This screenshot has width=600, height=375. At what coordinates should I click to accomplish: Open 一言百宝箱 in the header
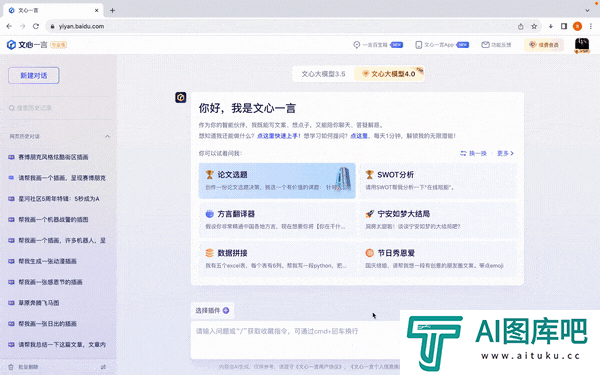click(x=378, y=45)
